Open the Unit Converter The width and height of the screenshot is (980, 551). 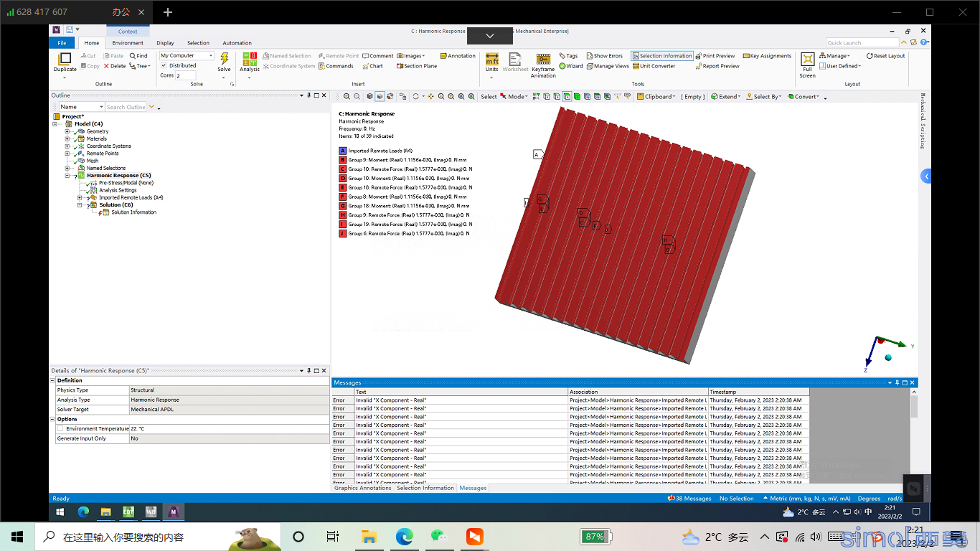(654, 66)
